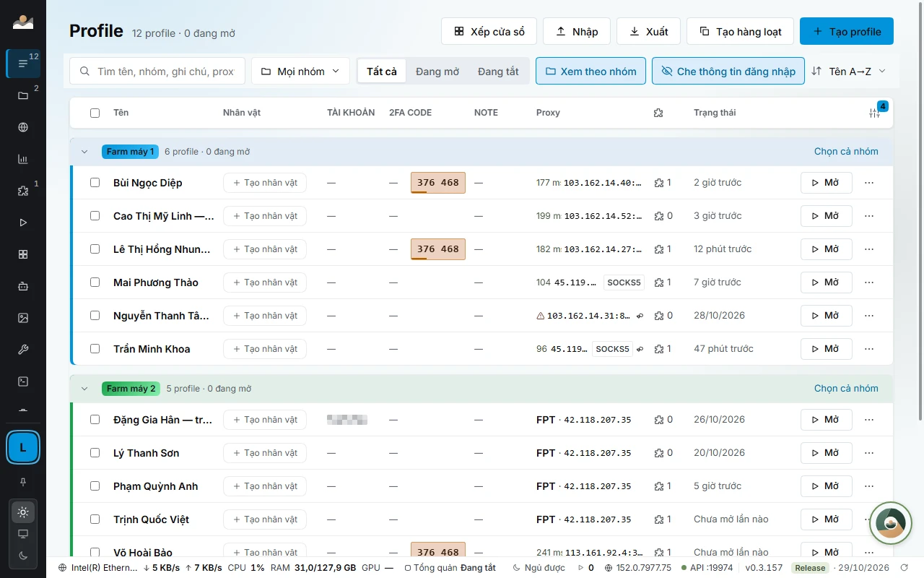Image resolution: width=924 pixels, height=578 pixels.
Task: Click the Tạo hàng loạt button
Action: [x=740, y=31]
